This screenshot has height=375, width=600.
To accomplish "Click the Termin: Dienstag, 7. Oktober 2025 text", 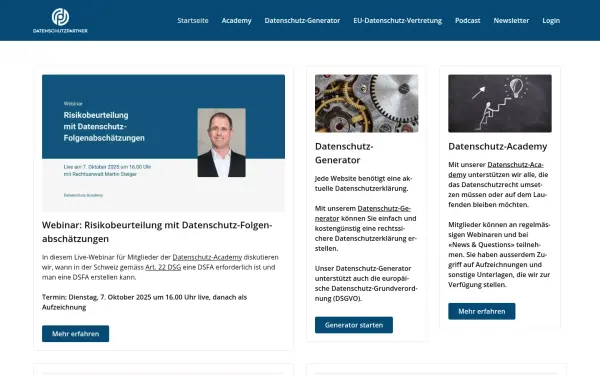I will (x=144, y=302).
